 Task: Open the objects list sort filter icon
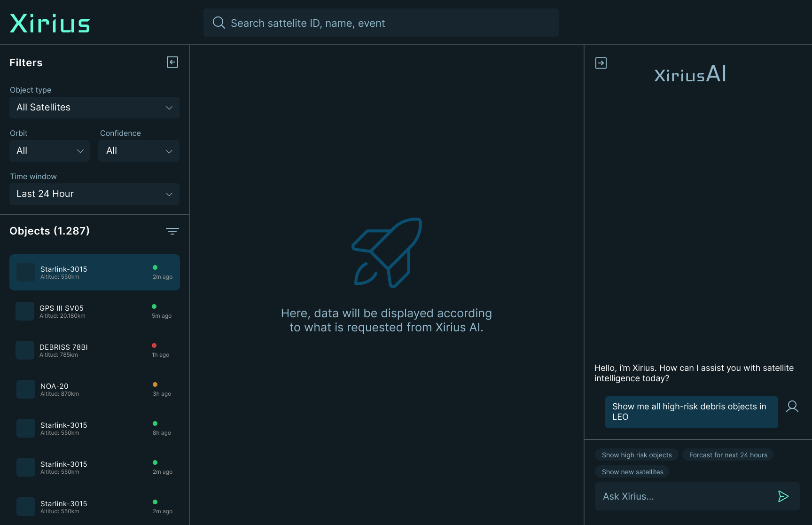click(x=172, y=231)
